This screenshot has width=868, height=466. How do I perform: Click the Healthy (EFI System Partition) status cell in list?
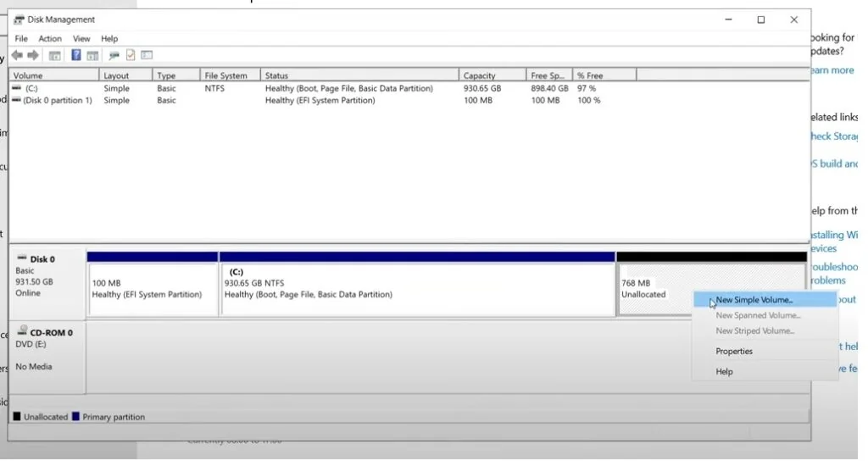pyautogui.click(x=320, y=101)
